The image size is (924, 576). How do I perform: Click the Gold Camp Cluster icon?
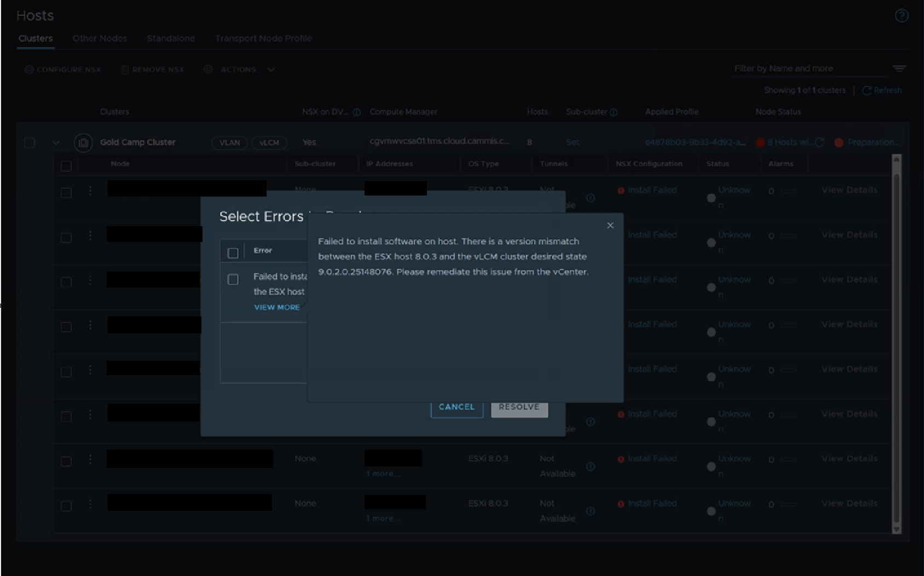(x=83, y=142)
